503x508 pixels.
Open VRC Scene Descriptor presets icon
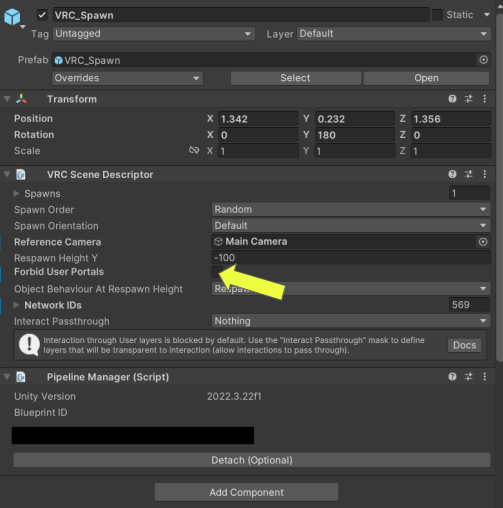tap(469, 174)
